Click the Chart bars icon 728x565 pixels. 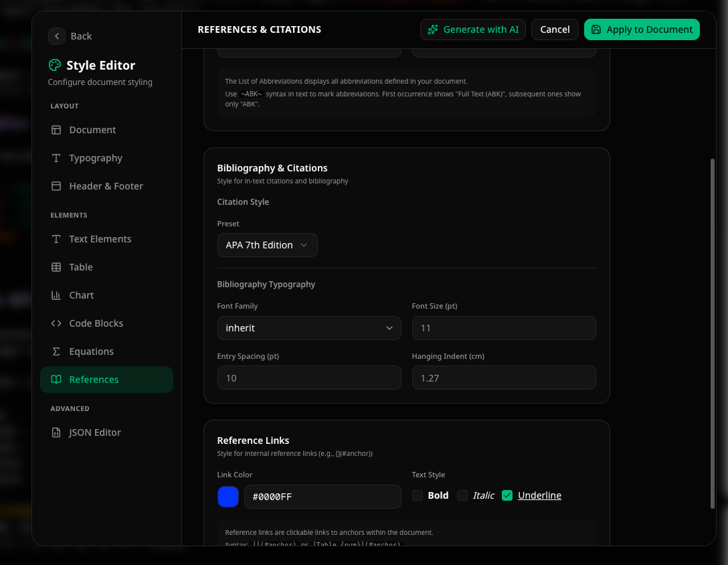(x=56, y=295)
